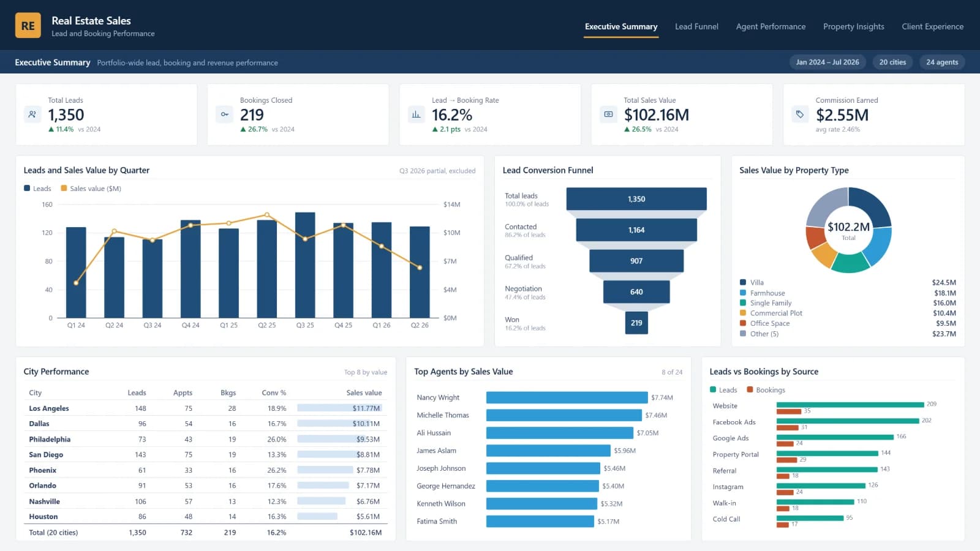Click the Total Sales Value money icon
This screenshot has width=980, height=551.
[608, 114]
